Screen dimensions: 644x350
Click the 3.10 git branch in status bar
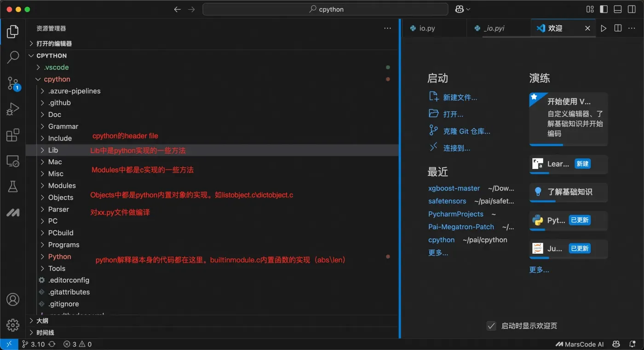pos(33,344)
